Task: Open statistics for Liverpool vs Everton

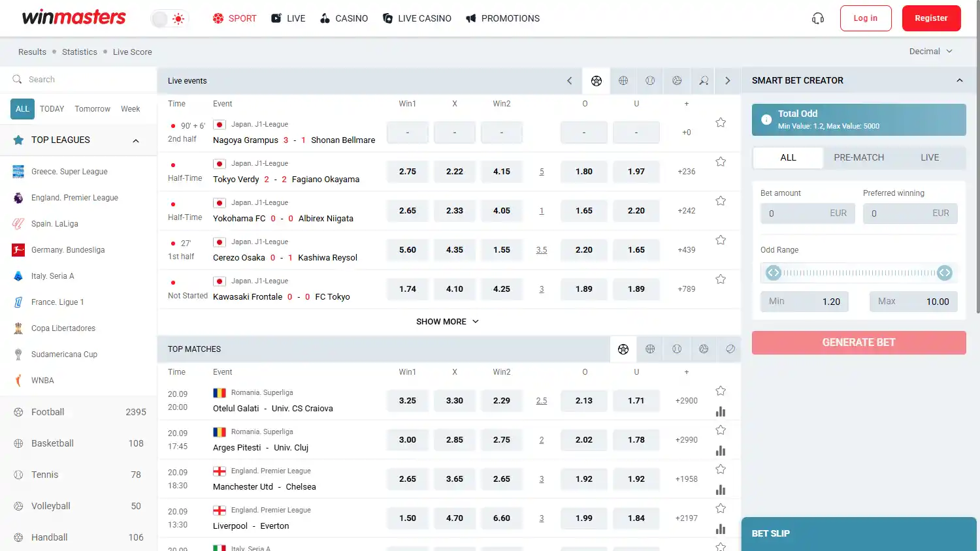Action: tap(721, 529)
